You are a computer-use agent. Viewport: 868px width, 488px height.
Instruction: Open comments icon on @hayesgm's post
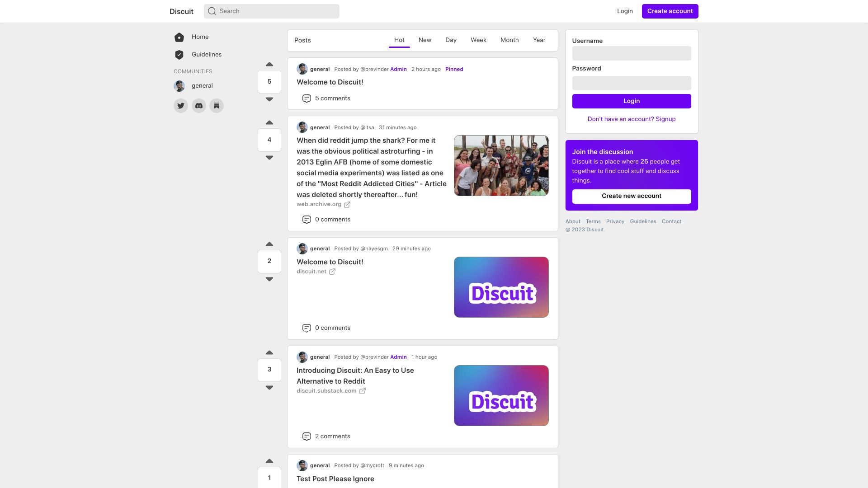(307, 328)
